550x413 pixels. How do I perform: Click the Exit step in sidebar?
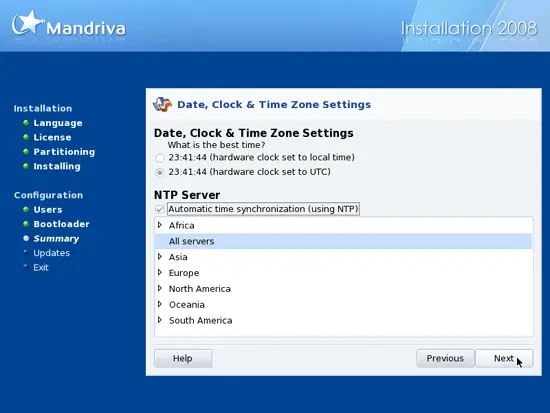[x=41, y=267]
